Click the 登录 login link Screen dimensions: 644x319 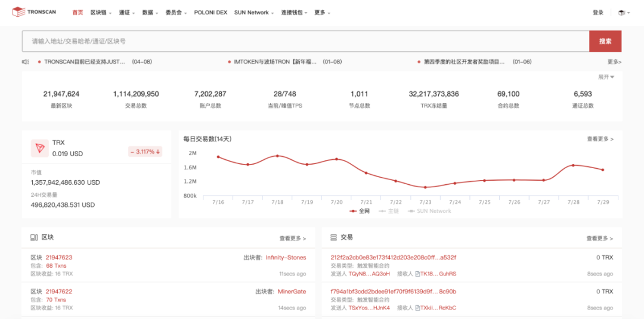598,13
